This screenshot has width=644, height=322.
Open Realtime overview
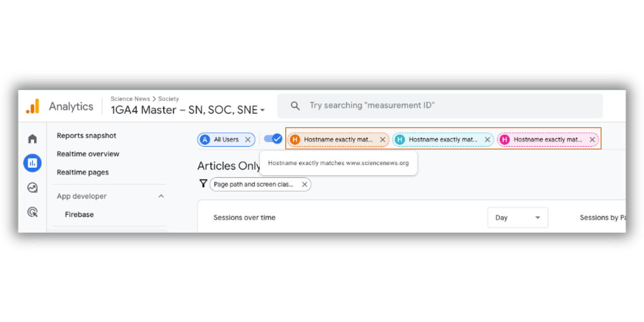pos(88,154)
